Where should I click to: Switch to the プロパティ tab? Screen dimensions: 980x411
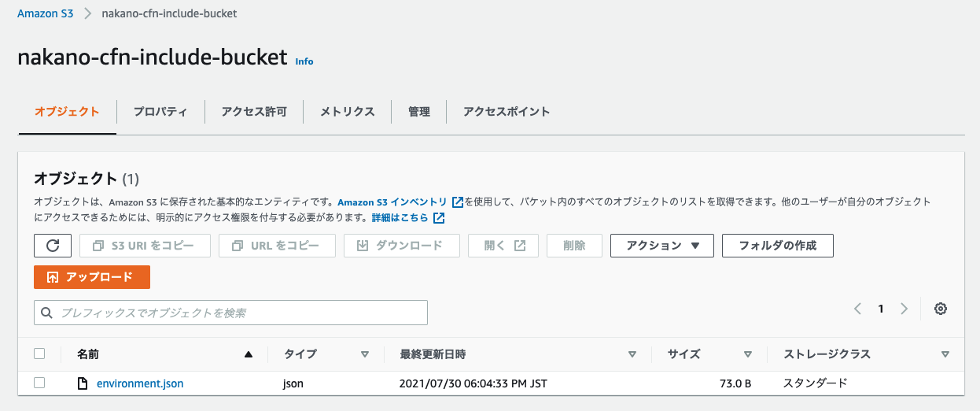pyautogui.click(x=160, y=112)
